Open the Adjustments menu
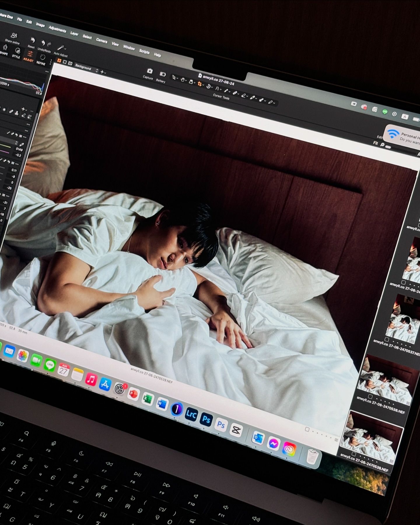This screenshot has width=420, height=525. click(x=57, y=29)
